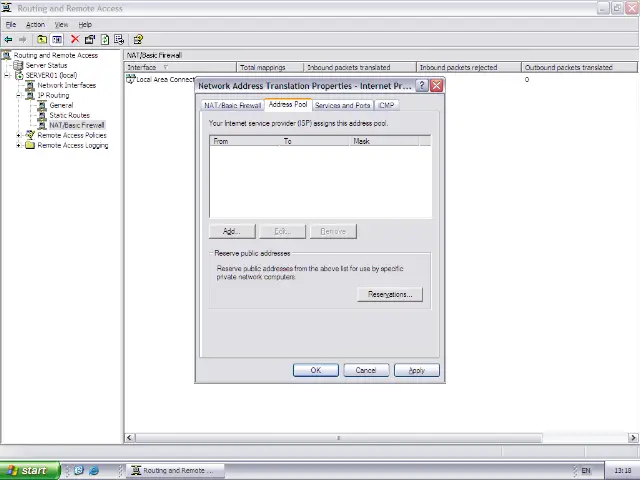Click the Local Area Connection interface icon
The width and height of the screenshot is (640, 480).
131,79
